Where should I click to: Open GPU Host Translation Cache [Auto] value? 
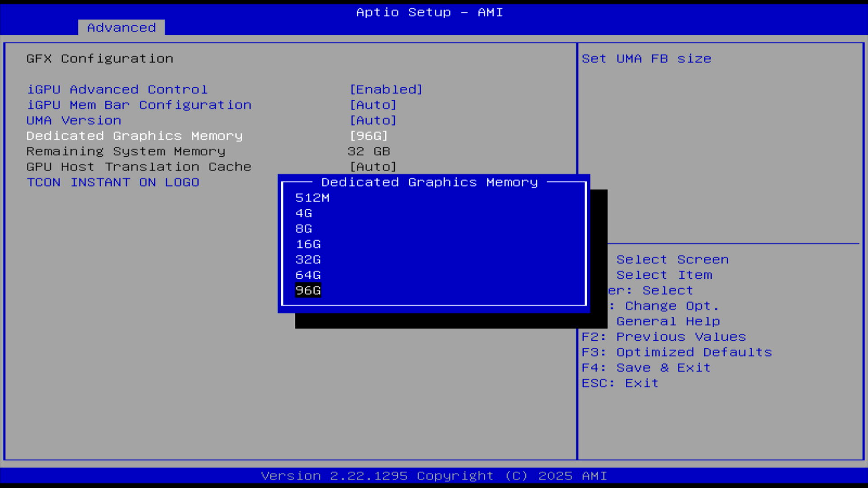[x=373, y=167]
